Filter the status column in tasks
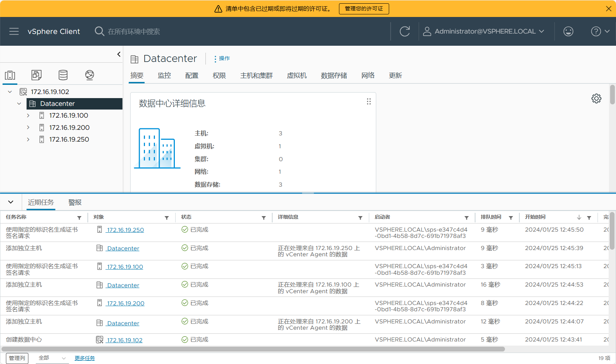Screen dimensions: 616x364 (x=264, y=218)
